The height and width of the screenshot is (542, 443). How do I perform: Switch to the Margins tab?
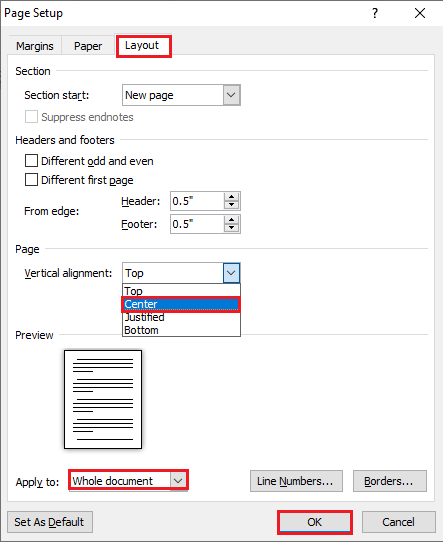[35, 46]
